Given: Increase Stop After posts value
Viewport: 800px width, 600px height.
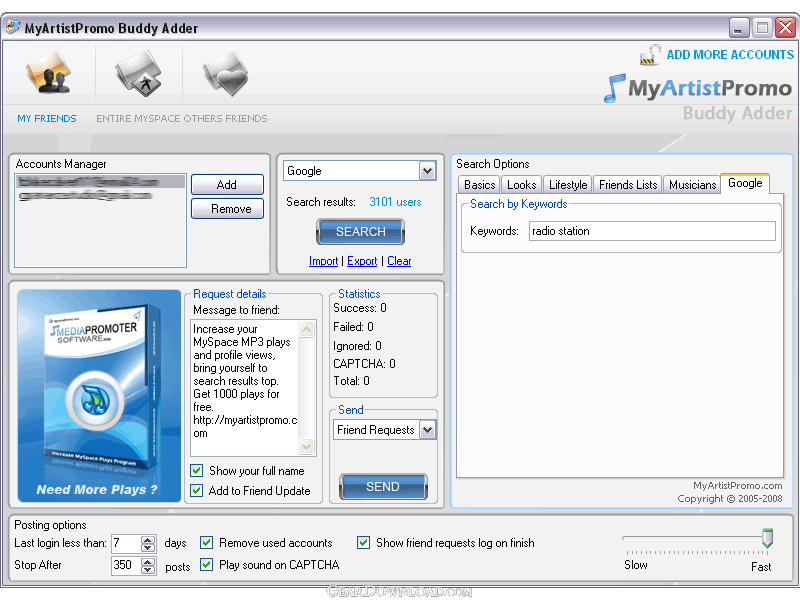Looking at the screenshot, I should [148, 561].
